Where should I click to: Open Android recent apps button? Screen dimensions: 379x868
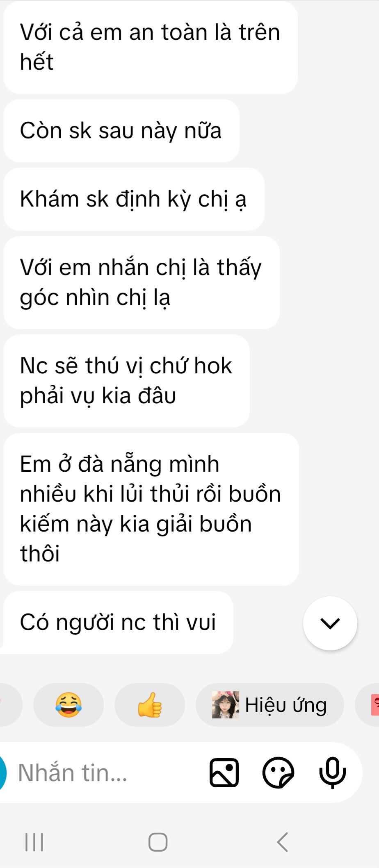[x=34, y=842]
